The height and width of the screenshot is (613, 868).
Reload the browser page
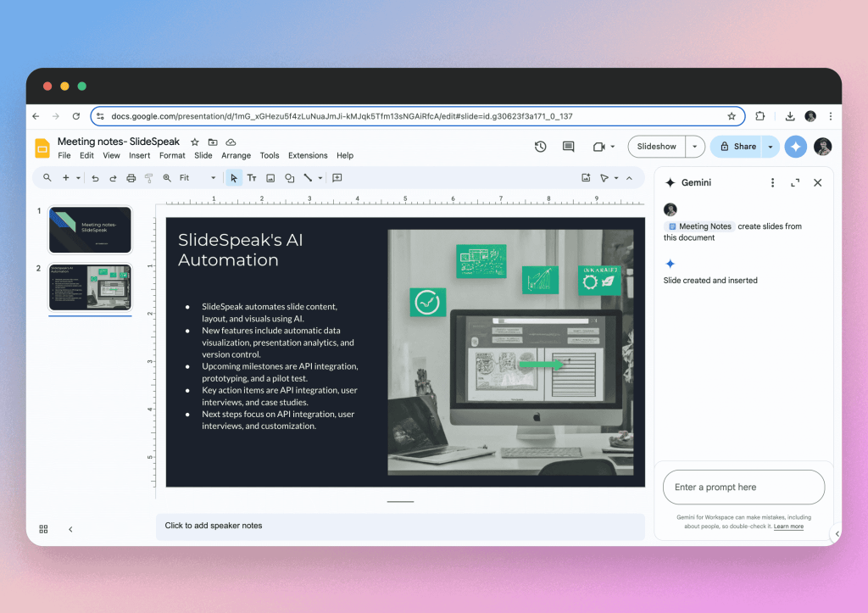75,116
